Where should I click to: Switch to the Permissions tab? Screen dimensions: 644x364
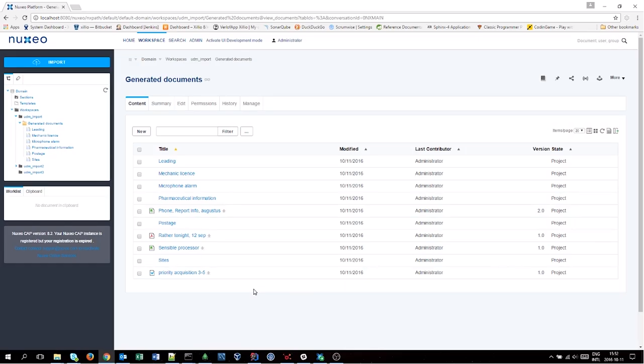(203, 103)
